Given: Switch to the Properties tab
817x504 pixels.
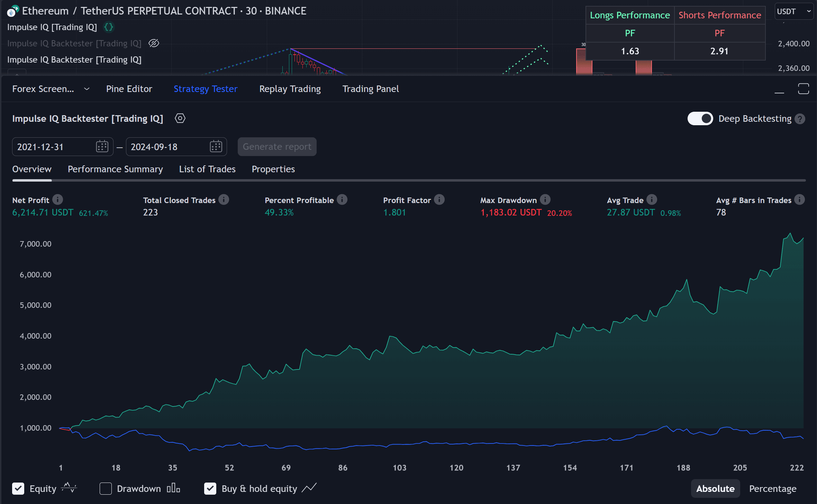Looking at the screenshot, I should click(x=273, y=169).
